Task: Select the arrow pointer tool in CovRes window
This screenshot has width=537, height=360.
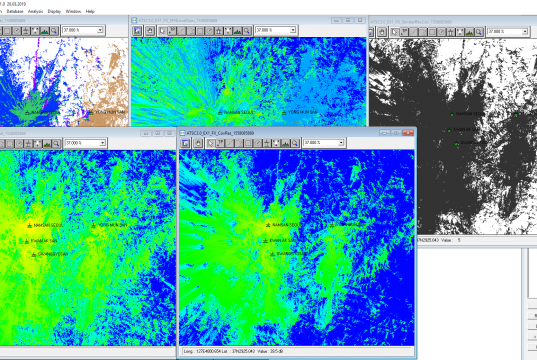Action: coord(211,143)
